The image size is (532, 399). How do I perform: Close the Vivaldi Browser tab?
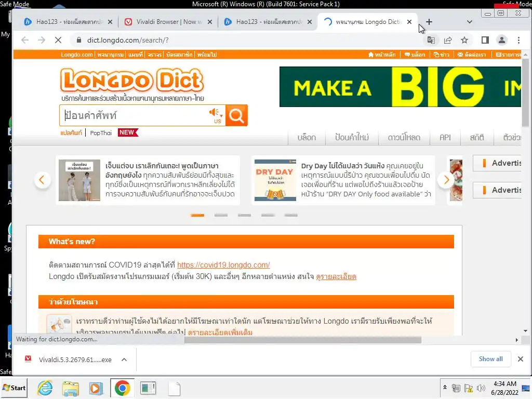[210, 22]
